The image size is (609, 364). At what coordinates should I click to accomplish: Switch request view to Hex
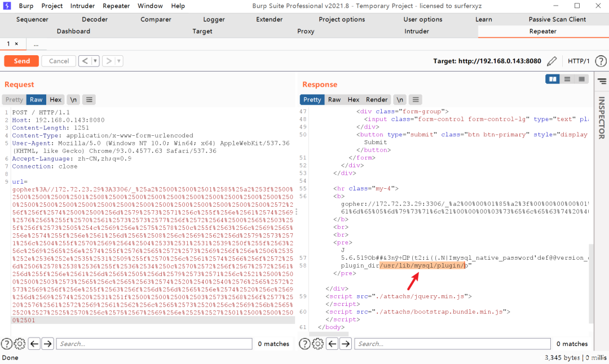point(55,100)
